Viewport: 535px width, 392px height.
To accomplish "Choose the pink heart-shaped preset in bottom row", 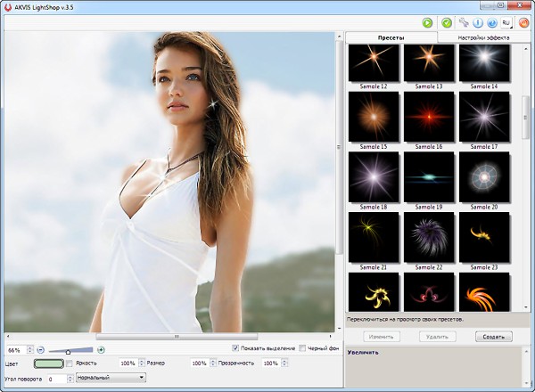I will click(429, 292).
